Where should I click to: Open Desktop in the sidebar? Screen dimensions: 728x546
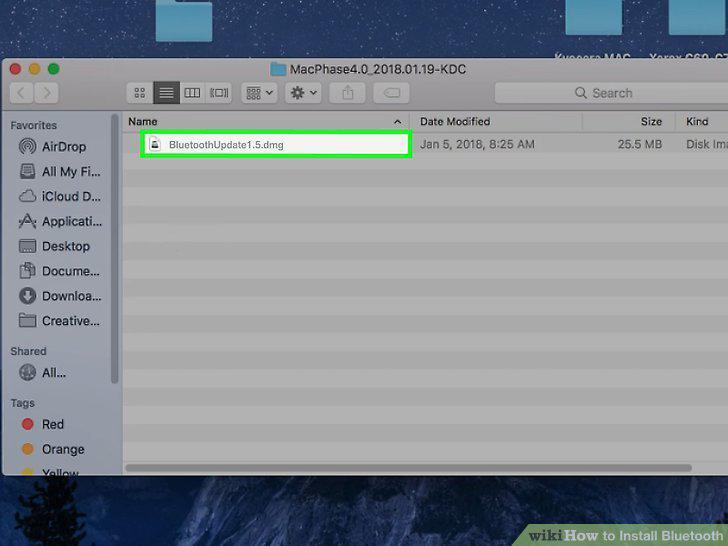54,246
